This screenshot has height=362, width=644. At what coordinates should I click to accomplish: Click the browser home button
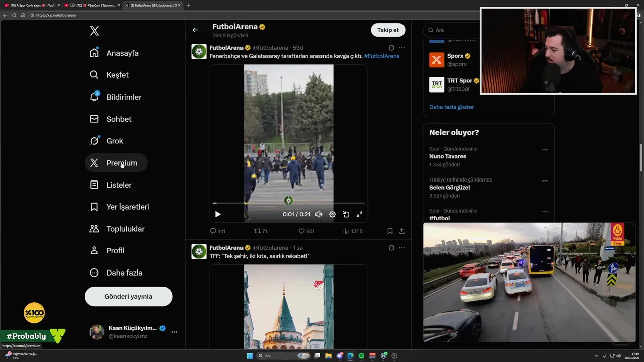coord(23,15)
